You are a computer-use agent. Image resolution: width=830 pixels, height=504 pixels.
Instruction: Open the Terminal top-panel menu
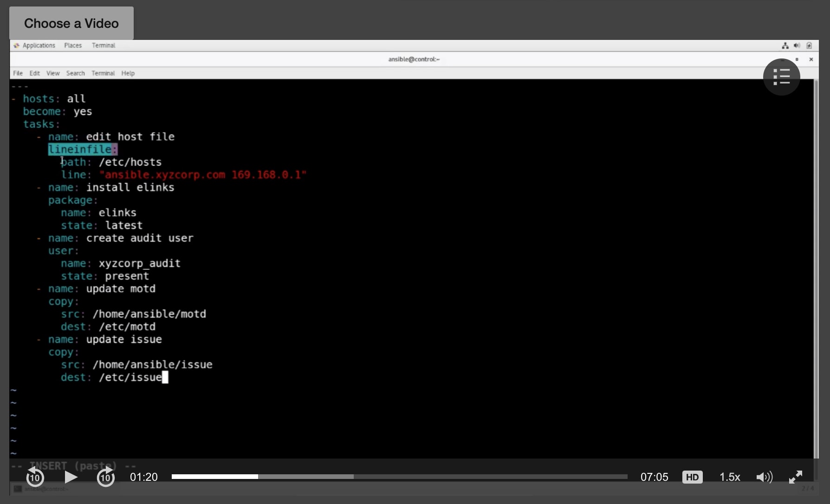click(x=104, y=45)
